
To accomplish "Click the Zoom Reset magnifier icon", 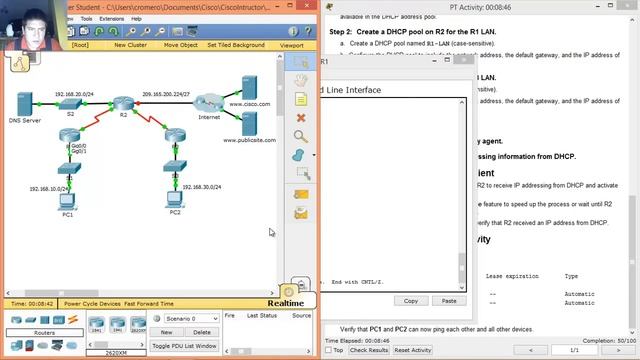I will coord(146,31).
